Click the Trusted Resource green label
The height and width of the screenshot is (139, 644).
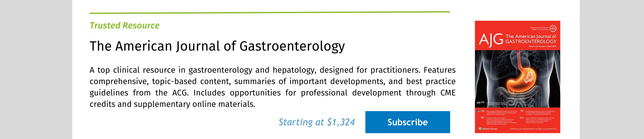pos(124,26)
